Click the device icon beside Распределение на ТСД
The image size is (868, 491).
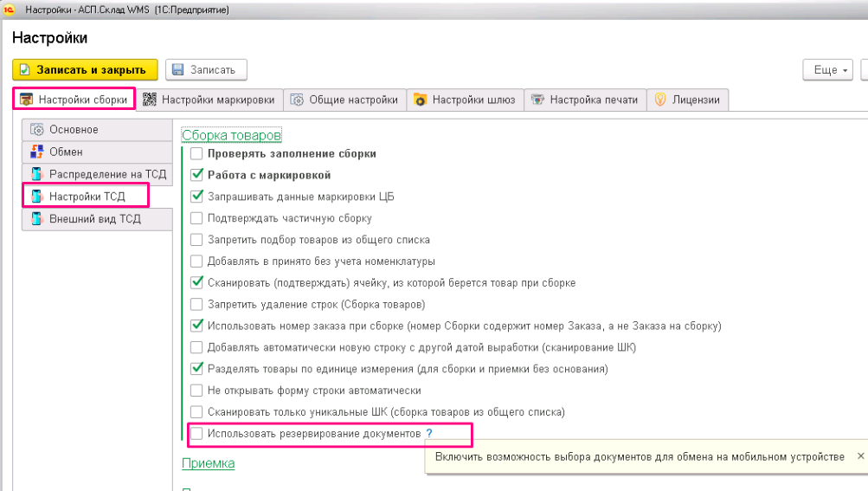[37, 174]
